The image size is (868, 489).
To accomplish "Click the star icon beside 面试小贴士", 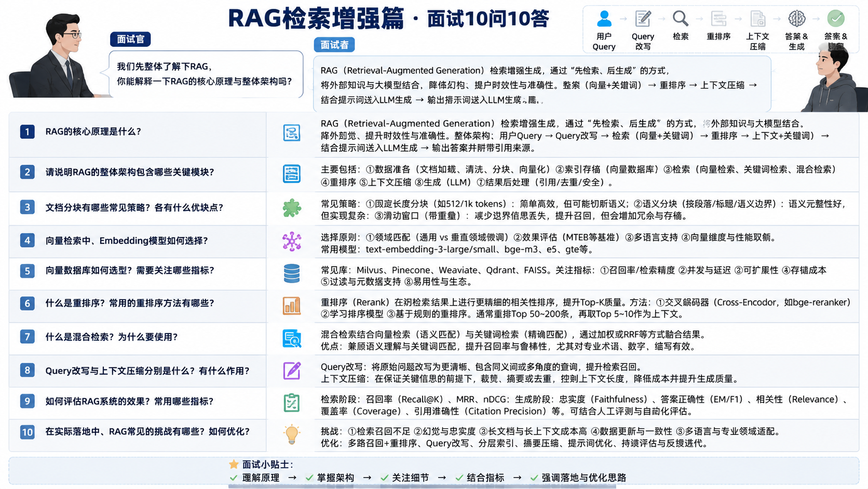I will coord(234,464).
